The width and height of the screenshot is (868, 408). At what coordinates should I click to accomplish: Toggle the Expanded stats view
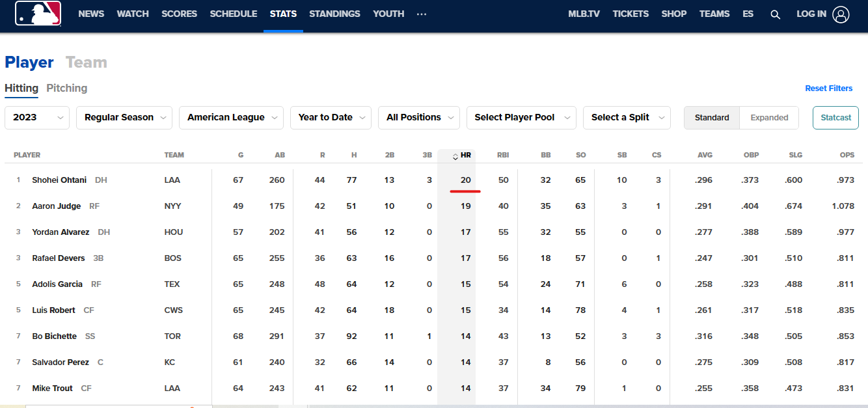pyautogui.click(x=769, y=118)
